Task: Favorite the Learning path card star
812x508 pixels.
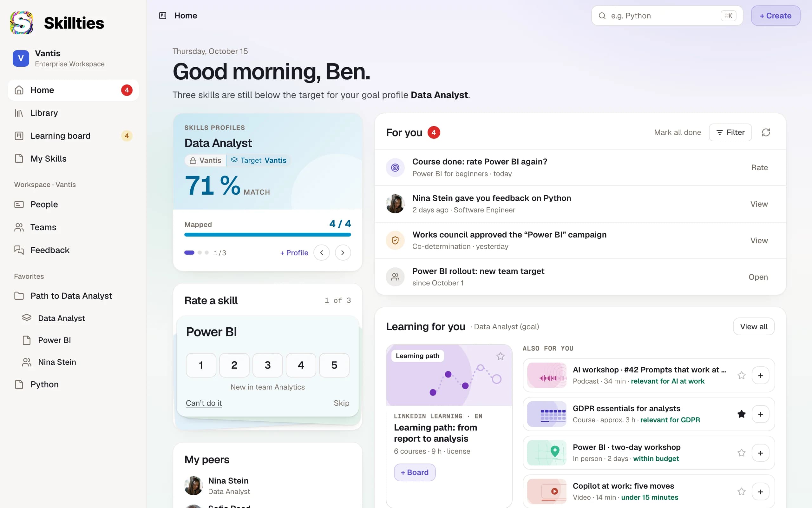Action: pyautogui.click(x=500, y=356)
